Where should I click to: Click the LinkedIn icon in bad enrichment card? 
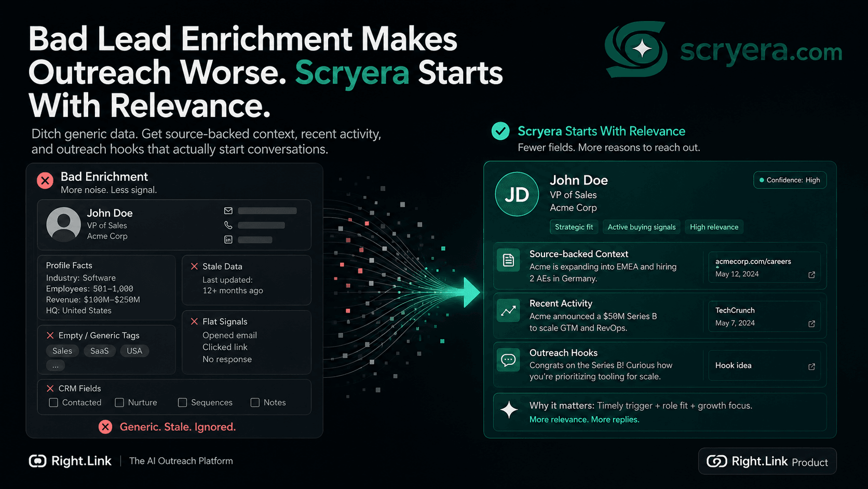coord(228,240)
